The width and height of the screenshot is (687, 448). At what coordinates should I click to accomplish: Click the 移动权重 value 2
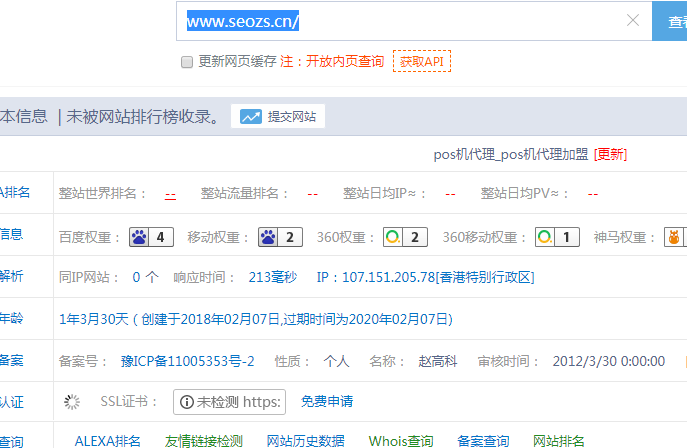290,237
